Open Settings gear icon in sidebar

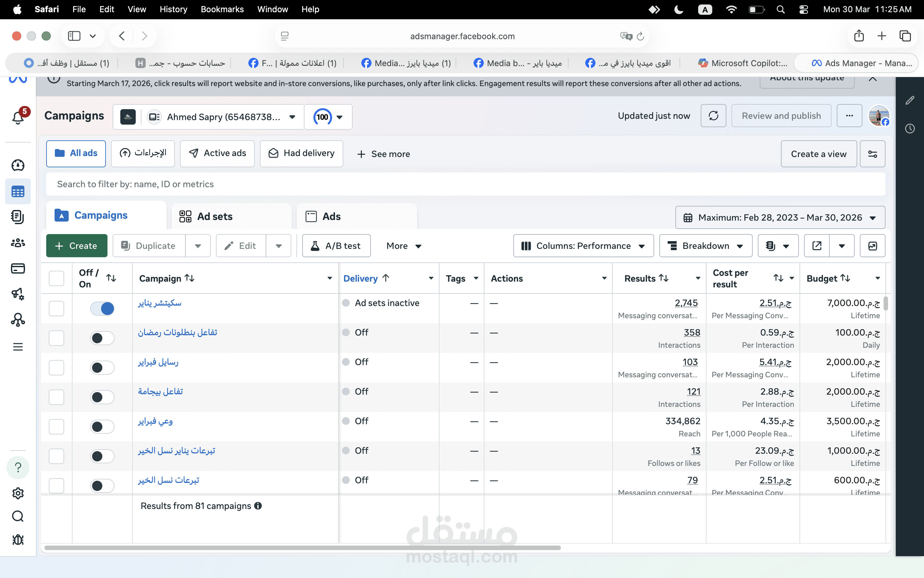18,493
